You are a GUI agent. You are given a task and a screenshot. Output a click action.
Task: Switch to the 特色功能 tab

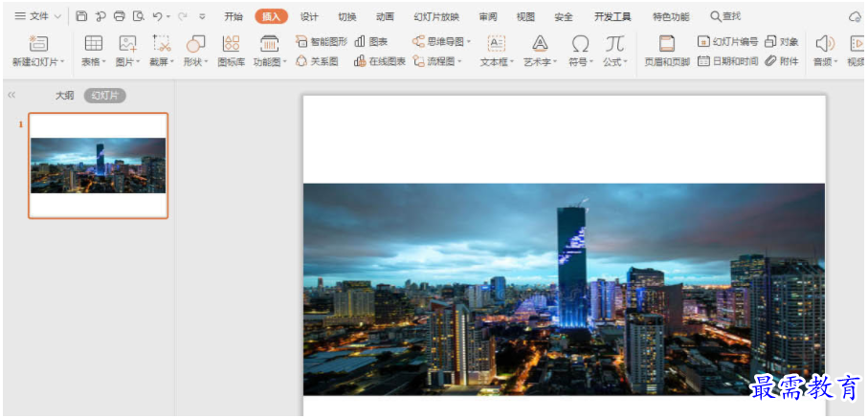coord(670,16)
